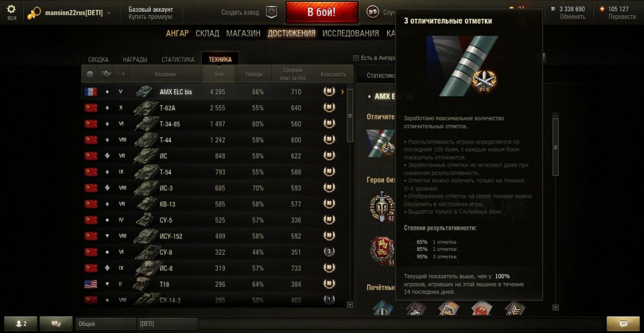
Task: Click 'Купить премиум' link
Action: (151, 17)
